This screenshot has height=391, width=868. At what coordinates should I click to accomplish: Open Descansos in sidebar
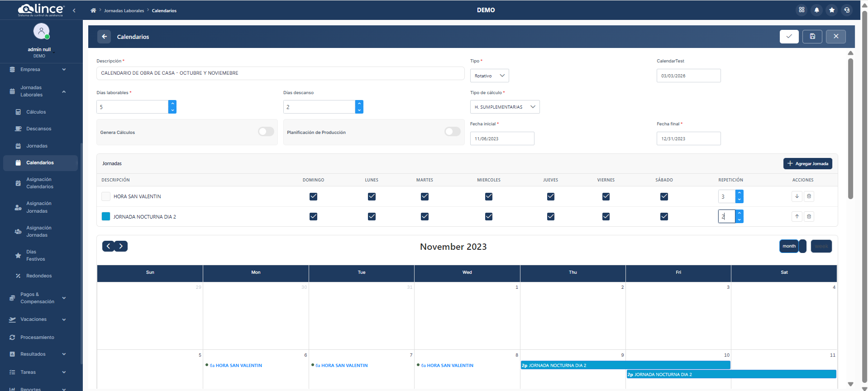click(38, 129)
